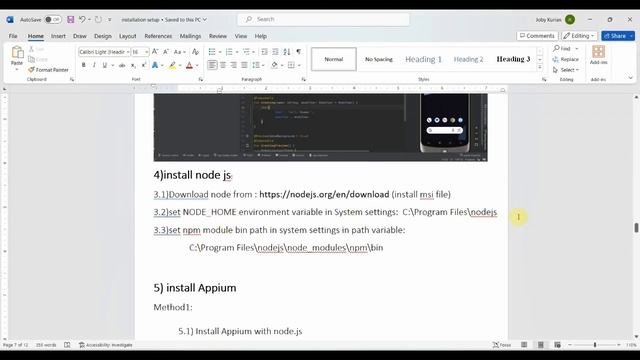Viewport: 640px width, 360px height.
Task: Click the Decrease Indent icon
Action: coord(264,52)
